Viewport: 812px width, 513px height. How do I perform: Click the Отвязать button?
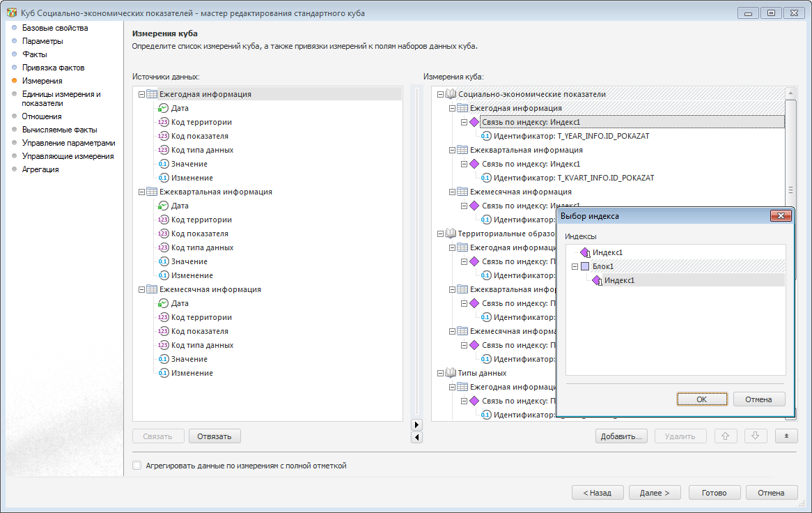214,436
